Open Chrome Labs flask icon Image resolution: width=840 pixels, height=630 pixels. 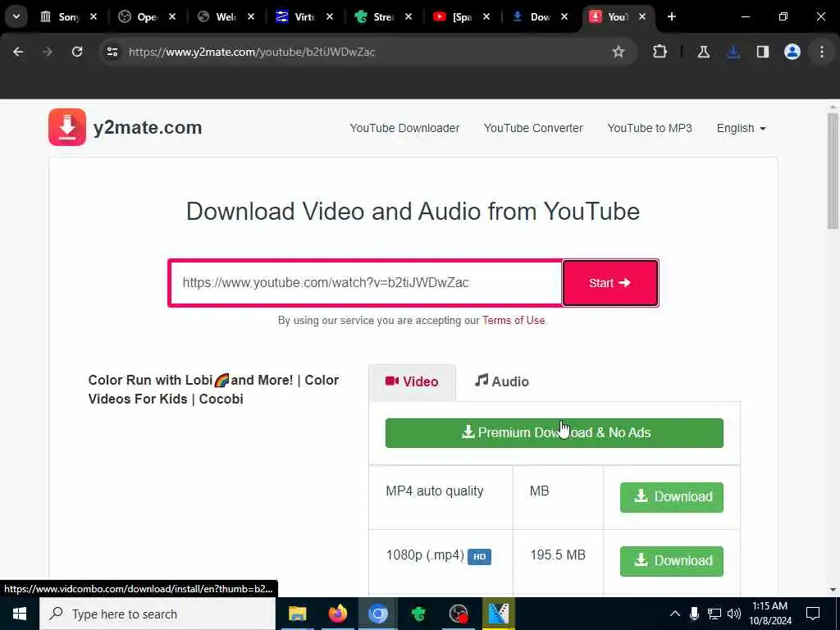pyautogui.click(x=703, y=52)
